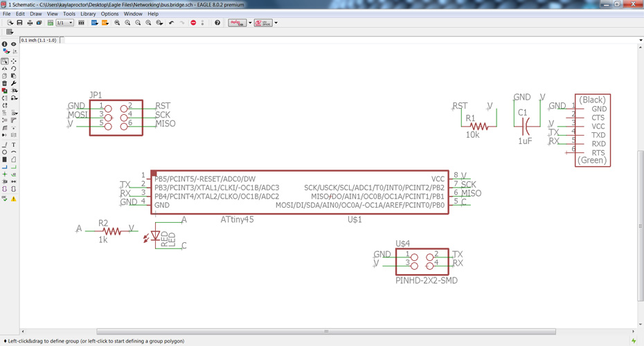Select the Circle tool

pos(5,152)
